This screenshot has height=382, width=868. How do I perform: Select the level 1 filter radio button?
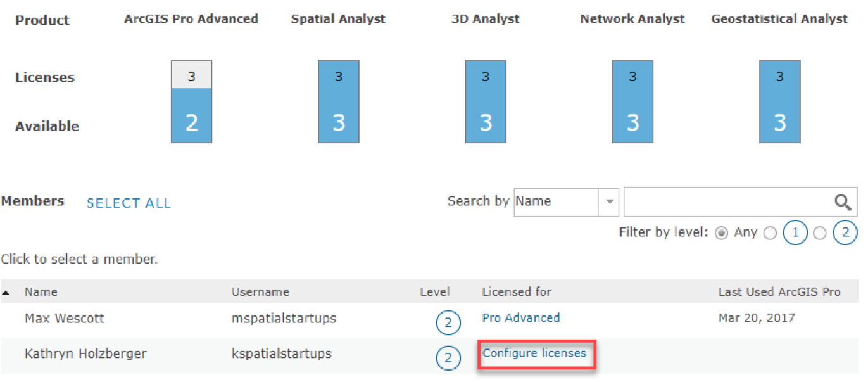tap(770, 233)
